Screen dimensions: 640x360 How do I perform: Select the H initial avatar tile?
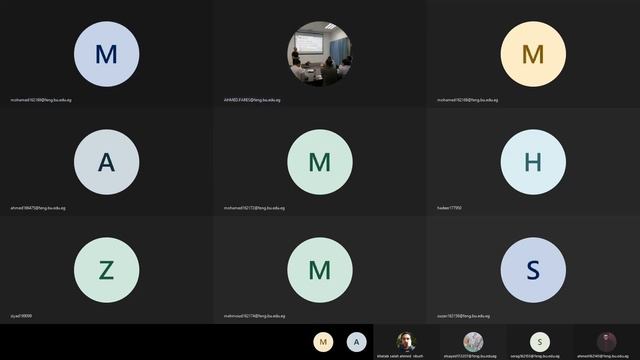point(533,162)
